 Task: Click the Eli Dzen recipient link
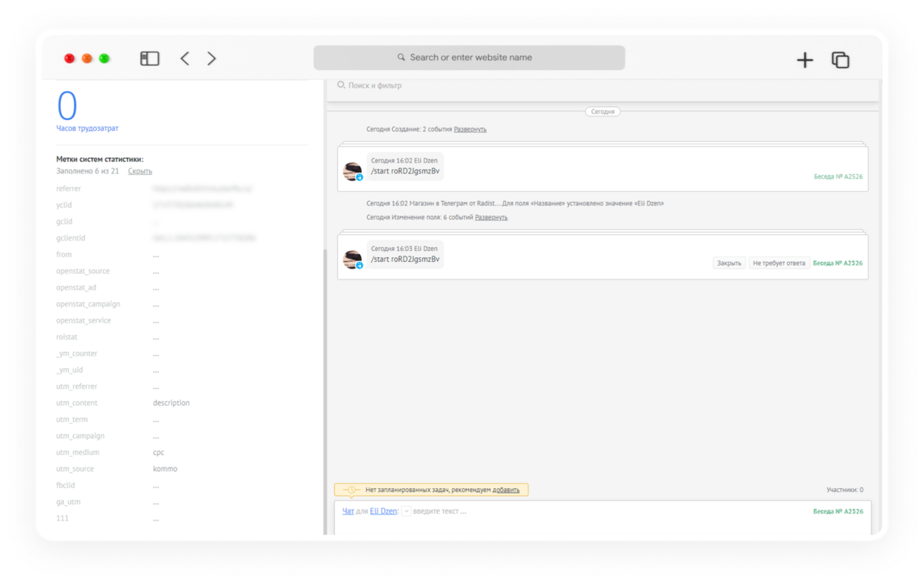pos(383,511)
